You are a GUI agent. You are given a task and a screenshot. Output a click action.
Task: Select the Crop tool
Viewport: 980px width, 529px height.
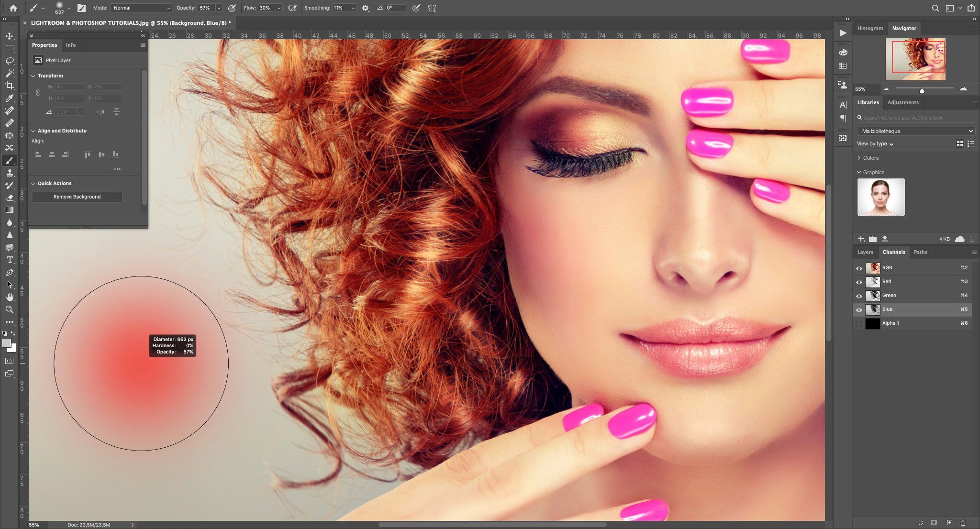[9, 86]
